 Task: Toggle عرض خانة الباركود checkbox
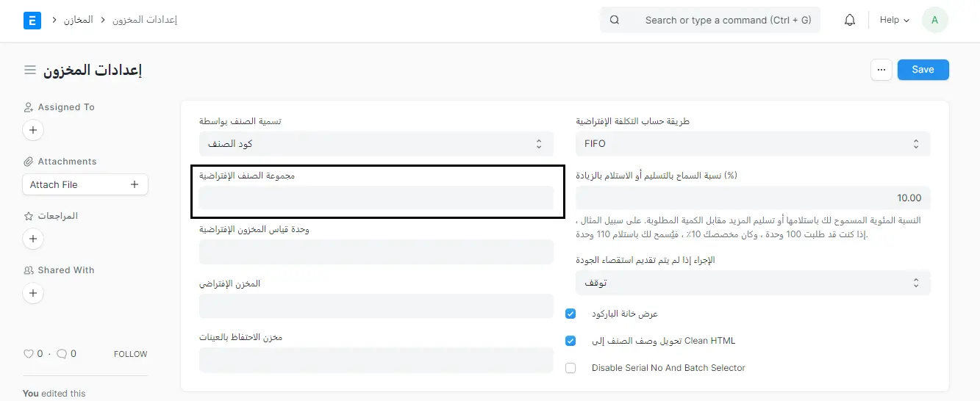(571, 314)
